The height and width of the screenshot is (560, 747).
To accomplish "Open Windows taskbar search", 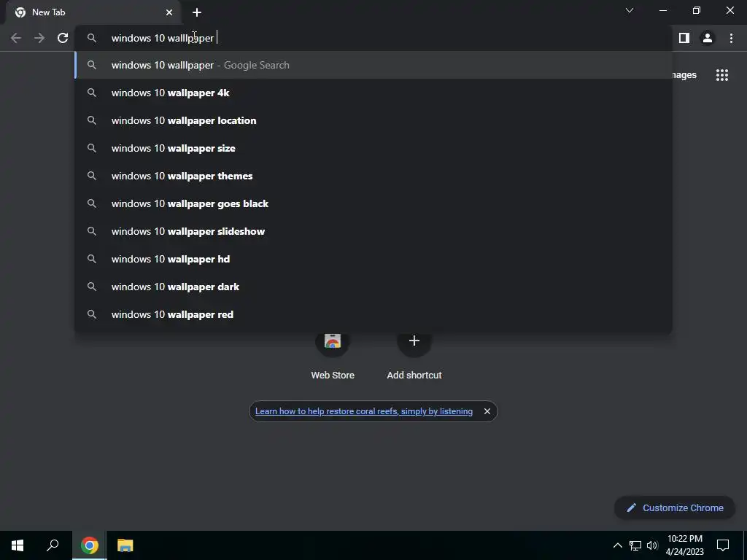I will point(53,545).
